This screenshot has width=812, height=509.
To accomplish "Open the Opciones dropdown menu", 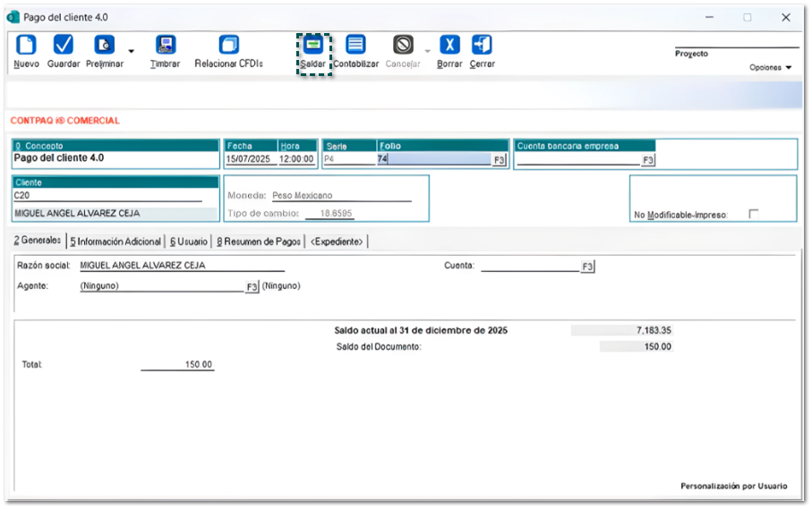I will pos(770,68).
